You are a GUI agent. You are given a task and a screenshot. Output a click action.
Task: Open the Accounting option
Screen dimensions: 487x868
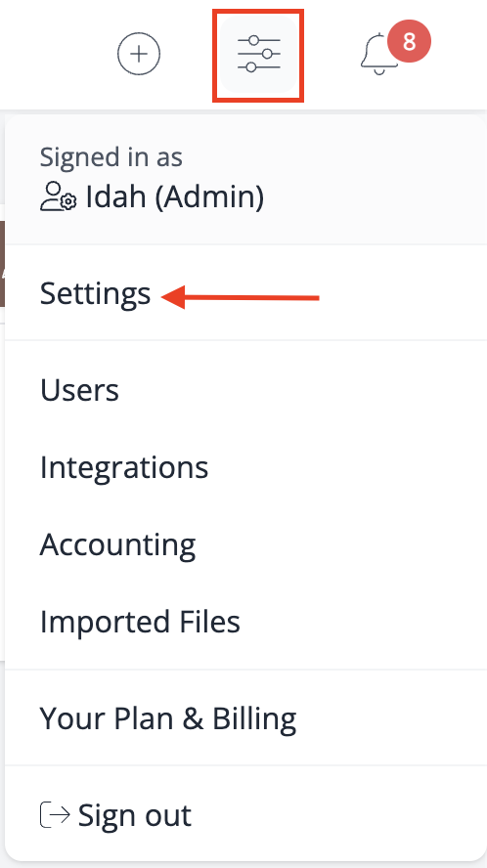117,545
